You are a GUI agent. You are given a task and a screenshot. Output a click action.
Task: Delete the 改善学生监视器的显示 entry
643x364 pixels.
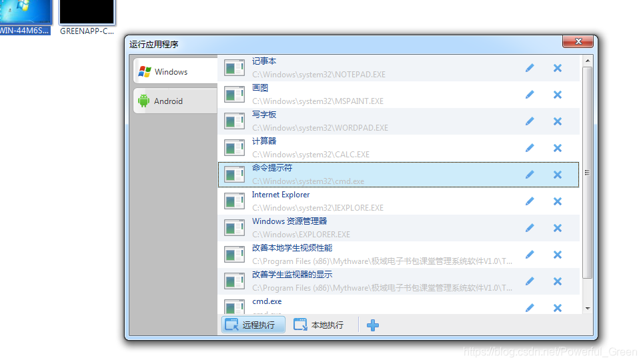click(558, 281)
